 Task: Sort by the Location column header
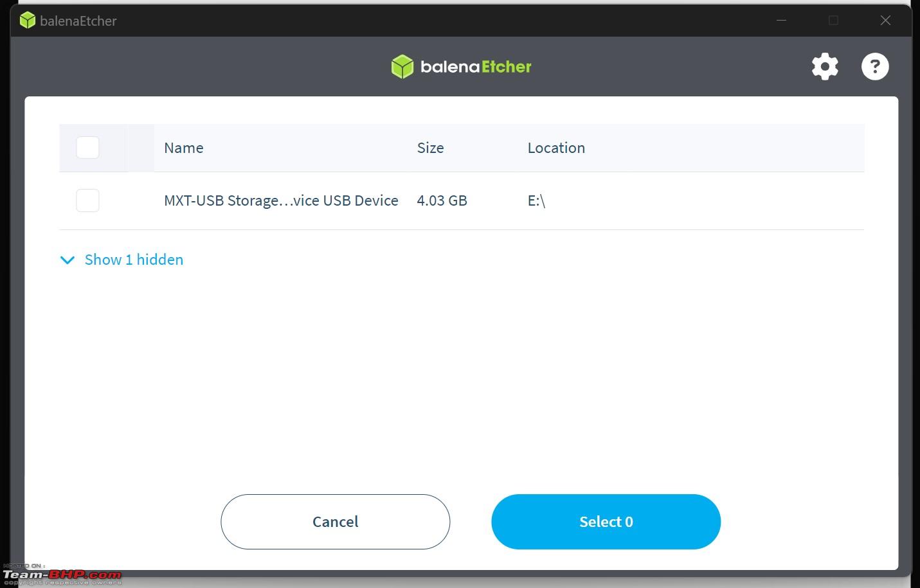point(556,148)
